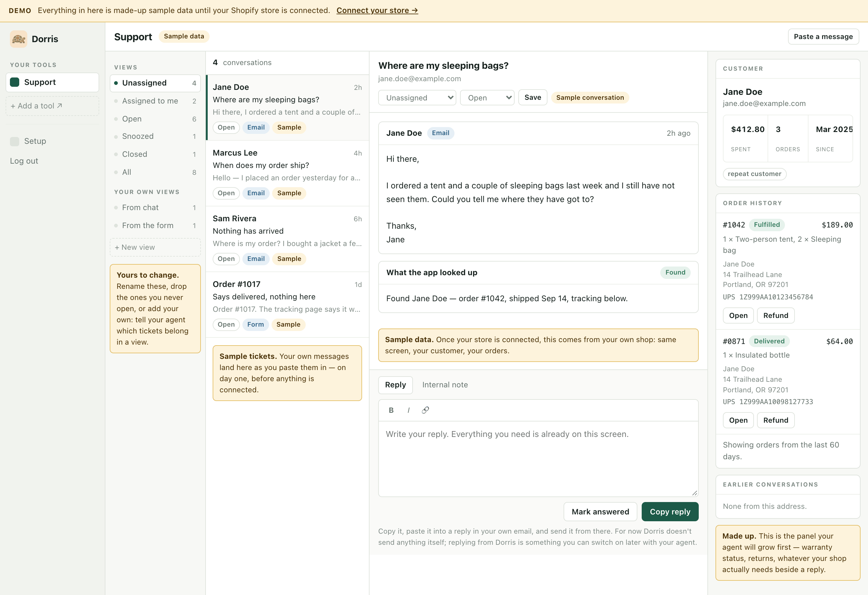
Task: Follow the Connect your store link
Action: (x=377, y=11)
